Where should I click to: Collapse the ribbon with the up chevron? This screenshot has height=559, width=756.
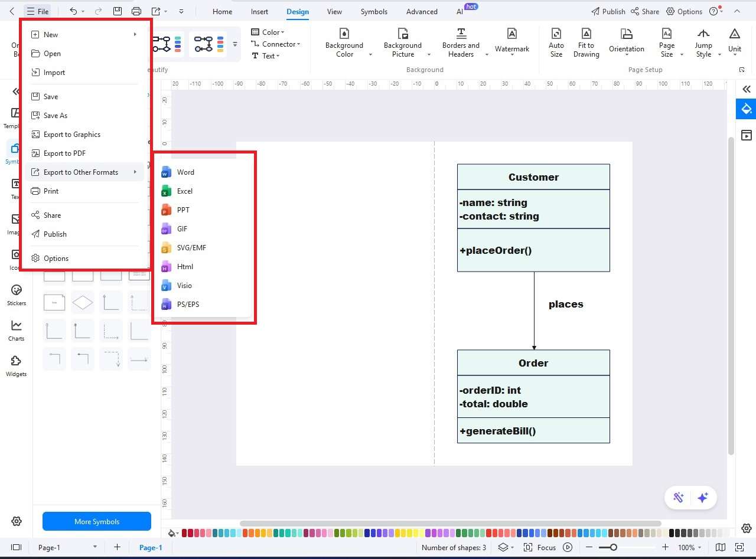[737, 11]
